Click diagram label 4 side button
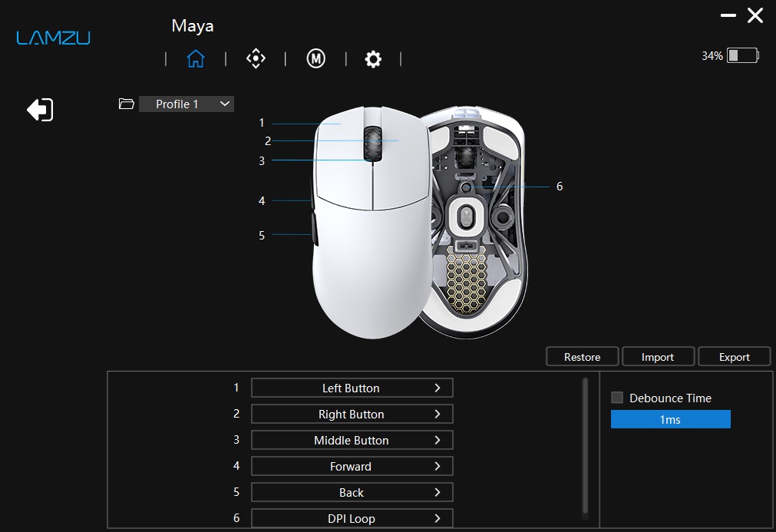This screenshot has width=776, height=532. pos(262,201)
